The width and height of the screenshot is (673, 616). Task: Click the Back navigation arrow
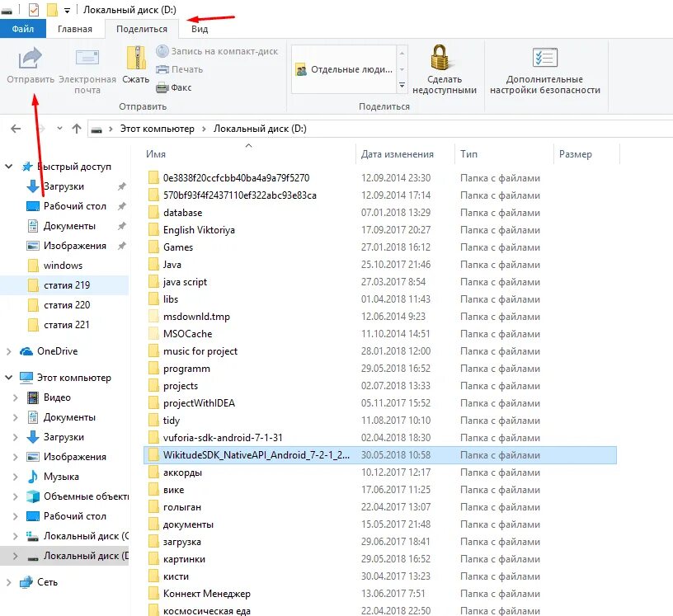coord(16,129)
